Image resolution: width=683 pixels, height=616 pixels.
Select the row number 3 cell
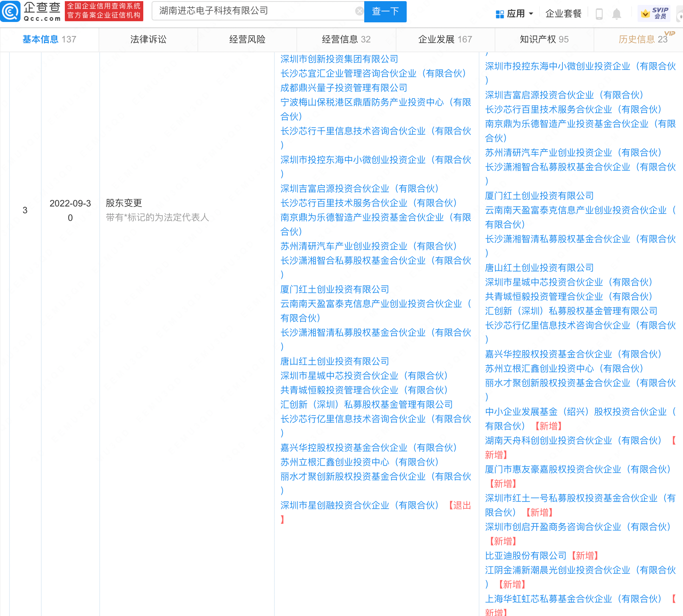pos(25,210)
